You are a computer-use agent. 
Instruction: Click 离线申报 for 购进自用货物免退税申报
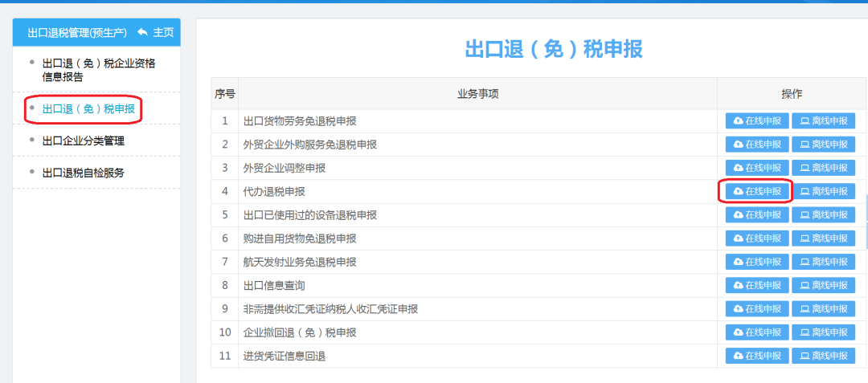(823, 238)
